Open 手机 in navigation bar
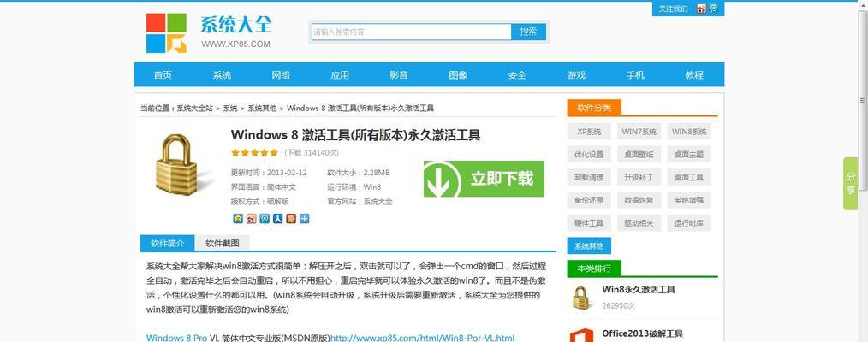 (635, 75)
